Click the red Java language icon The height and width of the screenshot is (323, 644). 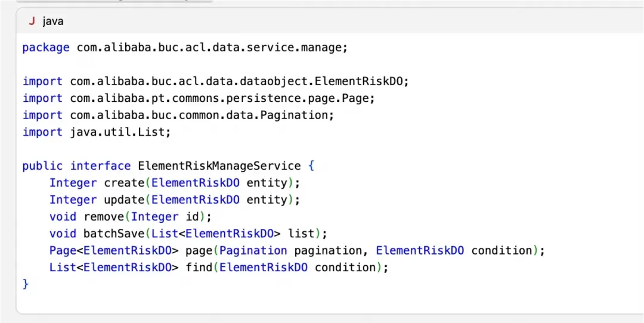point(32,21)
